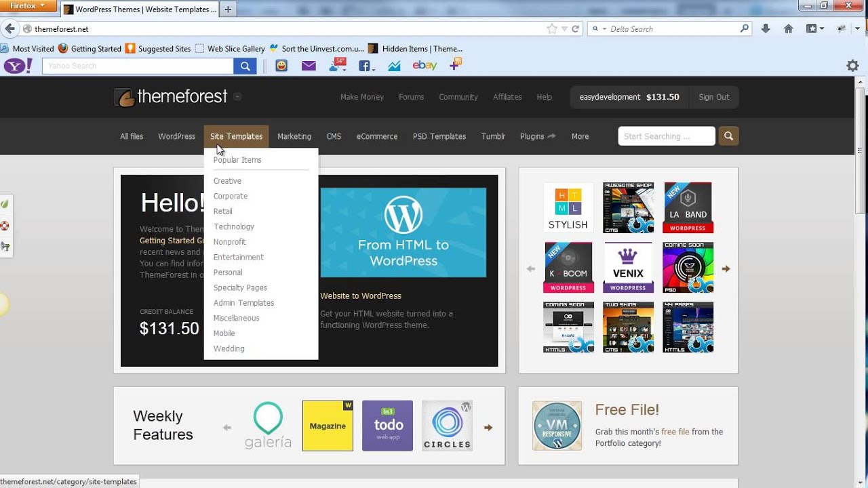Open the STYLISH HTML theme thumbnail
868x488 pixels.
pos(568,207)
